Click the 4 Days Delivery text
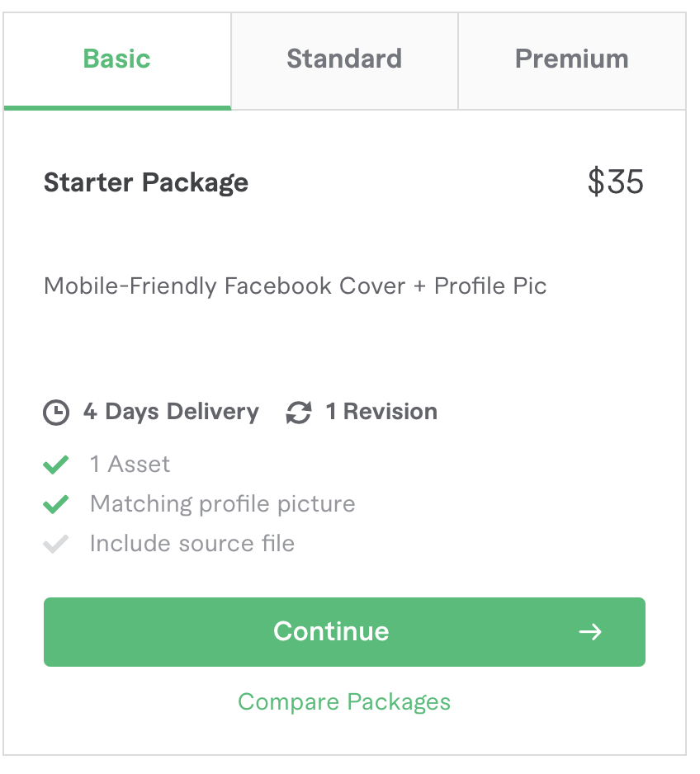Screen dimensions: 700x774 (x=171, y=412)
